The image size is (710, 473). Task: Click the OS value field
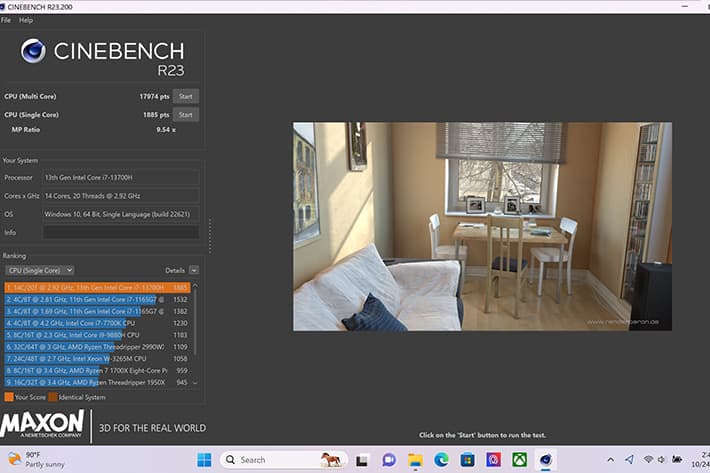pos(121,214)
